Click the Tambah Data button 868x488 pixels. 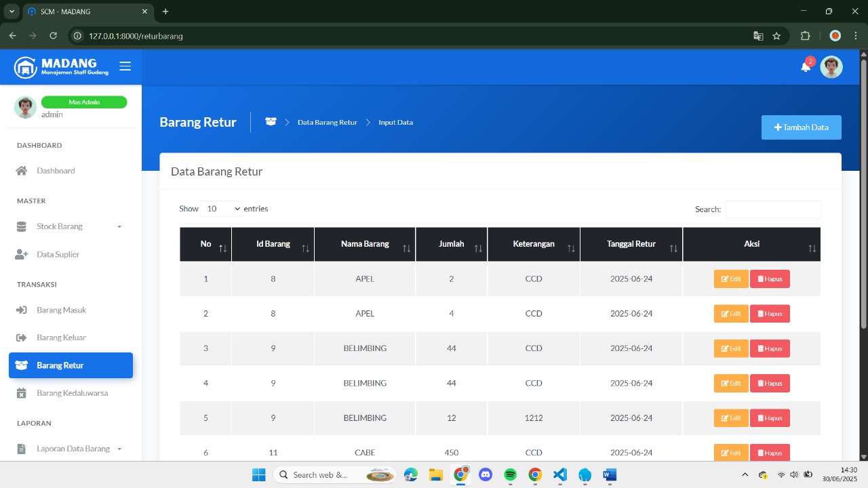(801, 127)
